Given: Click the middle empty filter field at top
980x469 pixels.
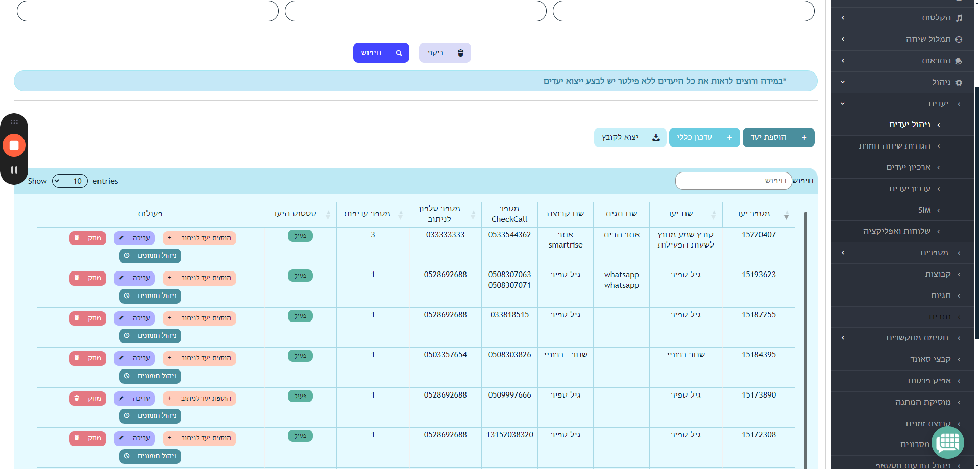Looking at the screenshot, I should (x=415, y=11).
